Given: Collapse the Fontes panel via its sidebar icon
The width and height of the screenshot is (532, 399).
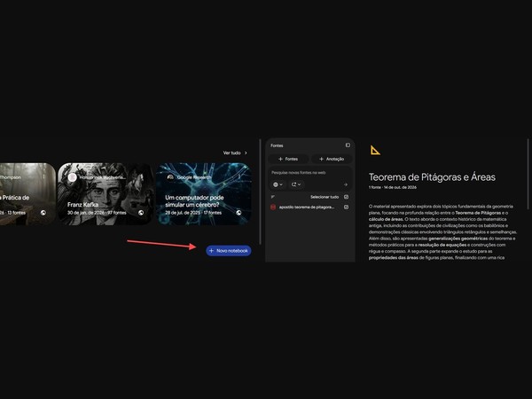Looking at the screenshot, I should tap(348, 145).
